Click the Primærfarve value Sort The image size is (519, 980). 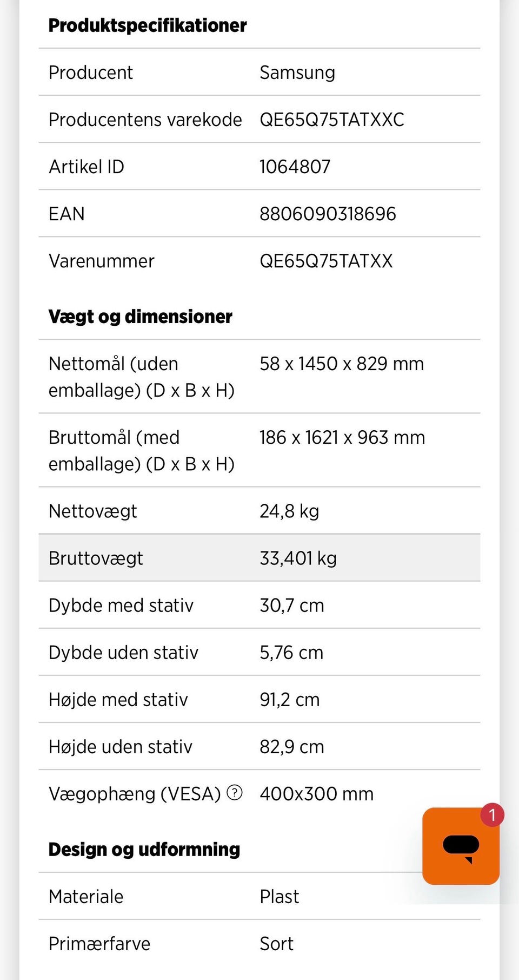point(276,944)
